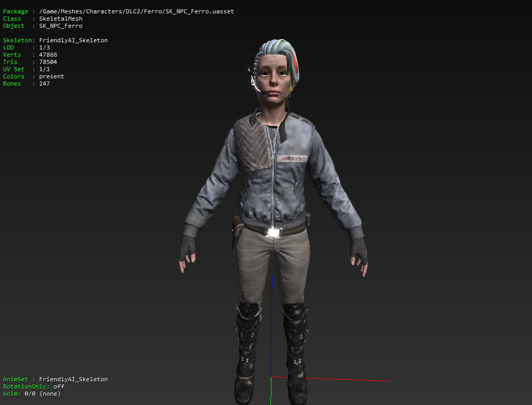The width and height of the screenshot is (532, 405).
Task: Click the package path ending in SK_NPC_Ferro.uasset
Action: click(136, 11)
